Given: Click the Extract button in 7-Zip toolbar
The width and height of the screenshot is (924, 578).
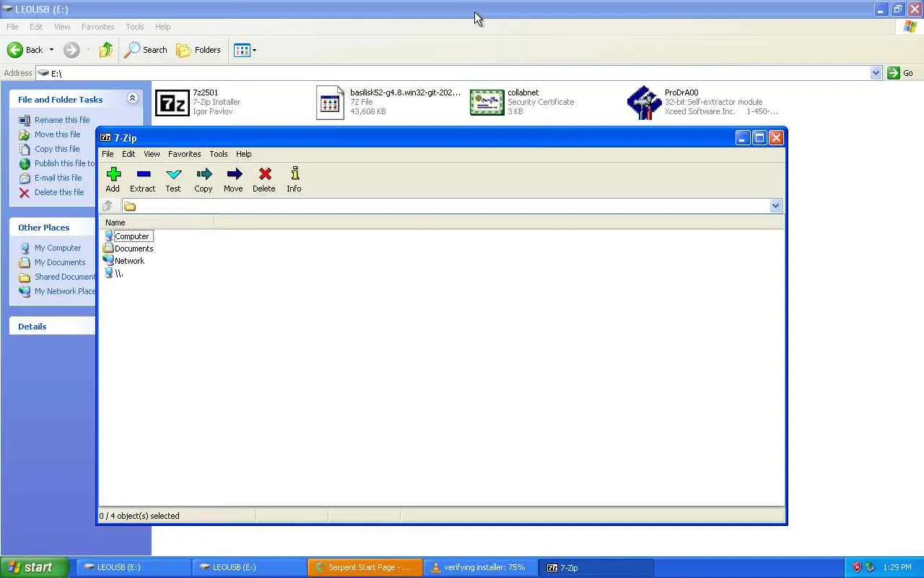Looking at the screenshot, I should 142,180.
